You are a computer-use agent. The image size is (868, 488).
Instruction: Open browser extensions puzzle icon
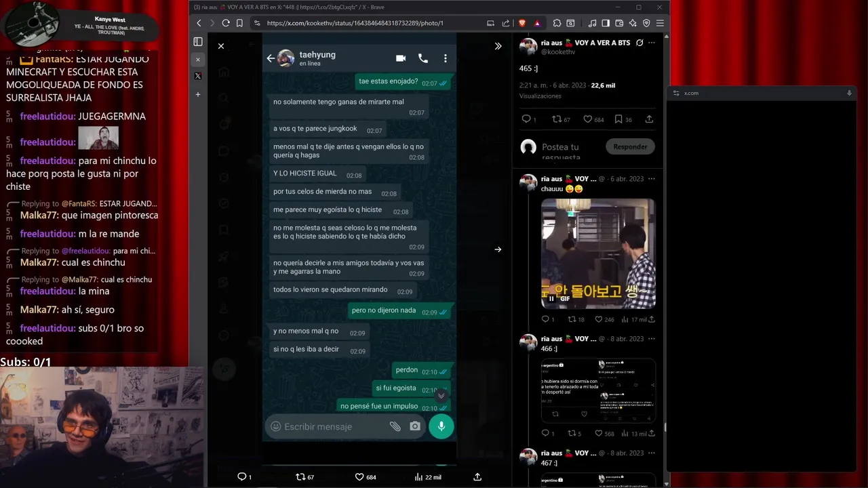(x=557, y=23)
